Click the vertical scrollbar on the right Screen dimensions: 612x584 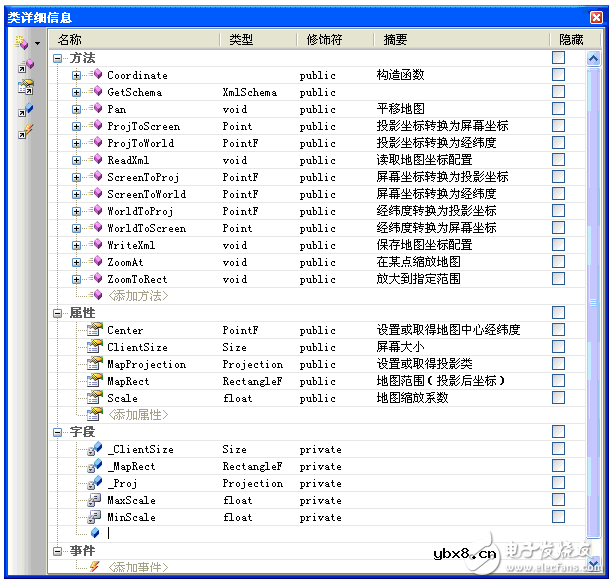tap(590, 300)
